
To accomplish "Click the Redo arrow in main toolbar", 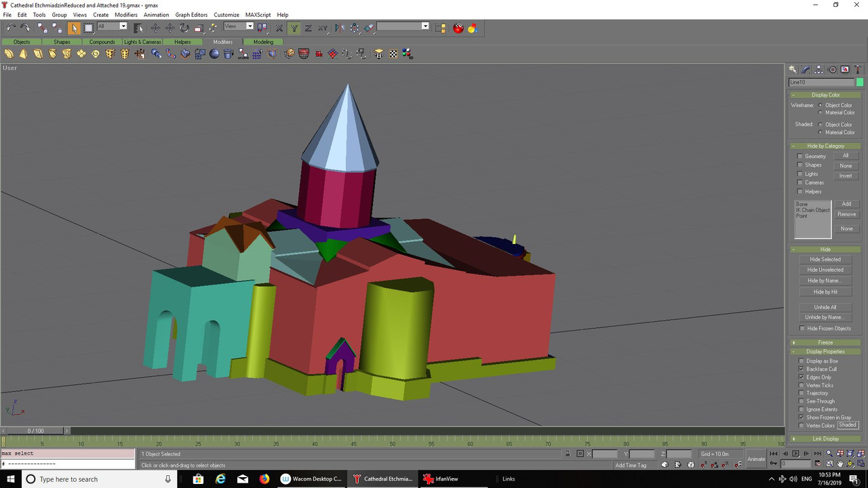I will [x=25, y=28].
